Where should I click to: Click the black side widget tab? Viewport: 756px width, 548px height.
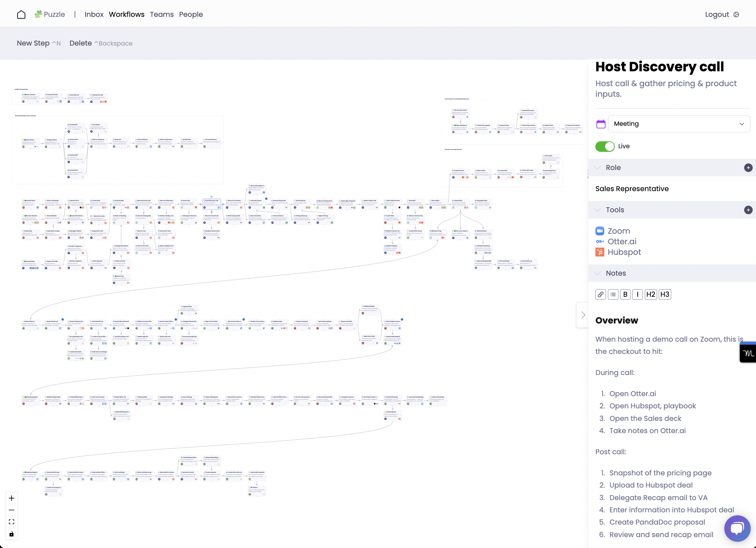coord(748,353)
